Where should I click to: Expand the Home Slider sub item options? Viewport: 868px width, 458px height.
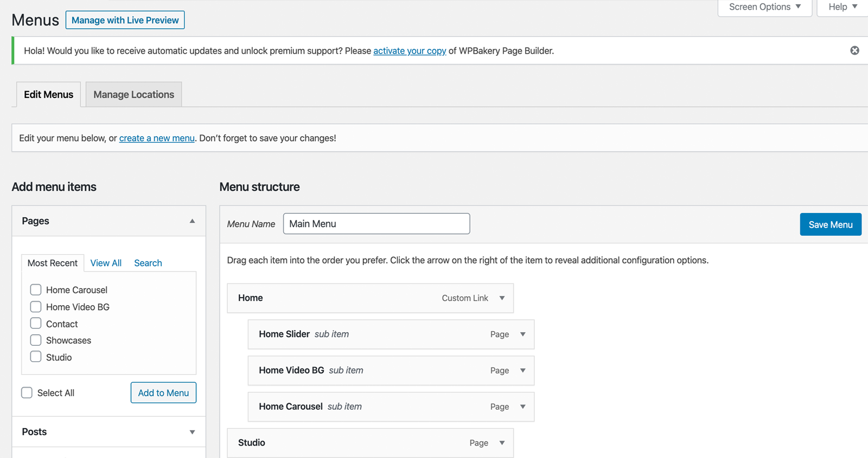(x=522, y=334)
